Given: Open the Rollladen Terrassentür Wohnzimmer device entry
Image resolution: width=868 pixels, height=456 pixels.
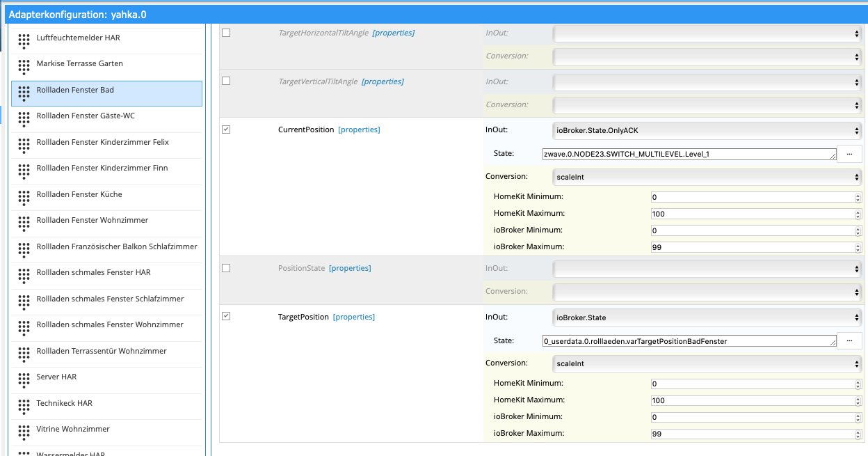Looking at the screenshot, I should pyautogui.click(x=106, y=354).
